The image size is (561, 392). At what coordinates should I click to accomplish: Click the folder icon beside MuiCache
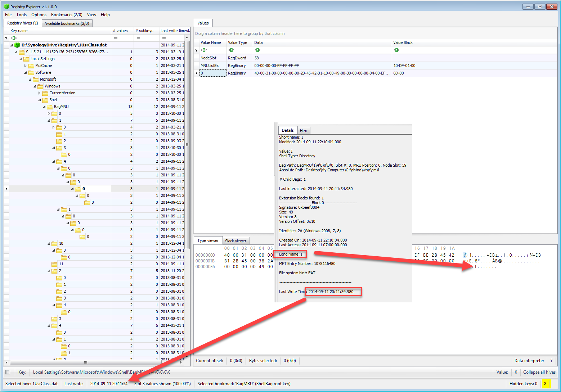point(30,66)
